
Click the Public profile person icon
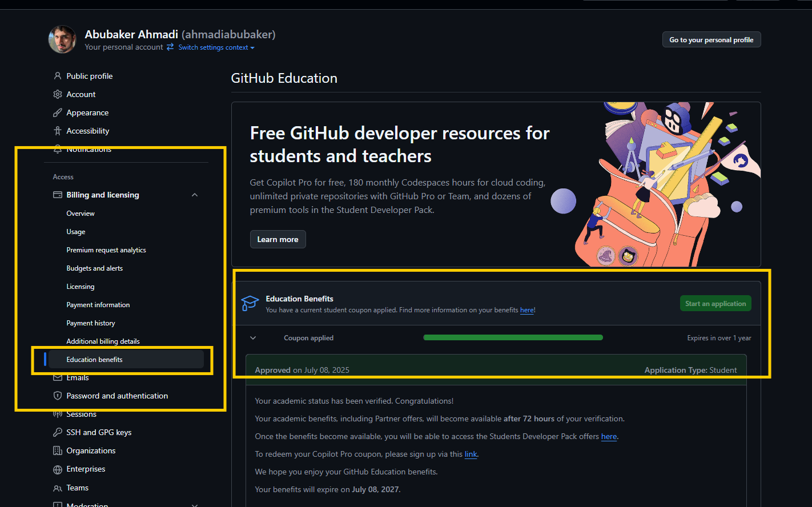pyautogui.click(x=57, y=76)
